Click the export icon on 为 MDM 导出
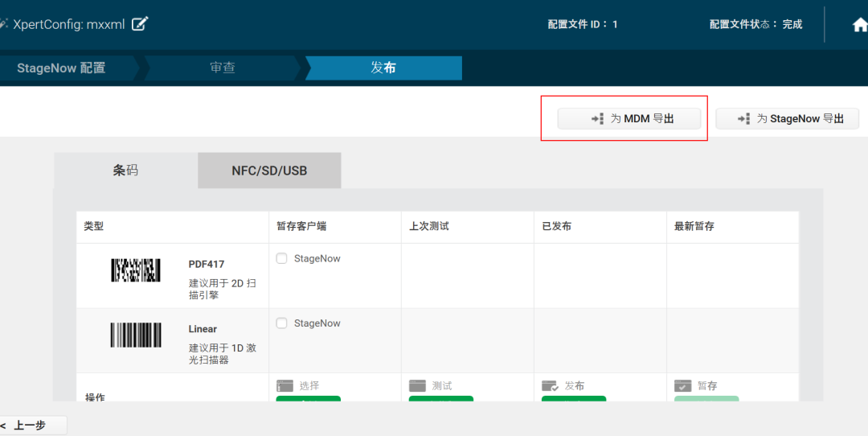This screenshot has height=436, width=868. tap(597, 119)
